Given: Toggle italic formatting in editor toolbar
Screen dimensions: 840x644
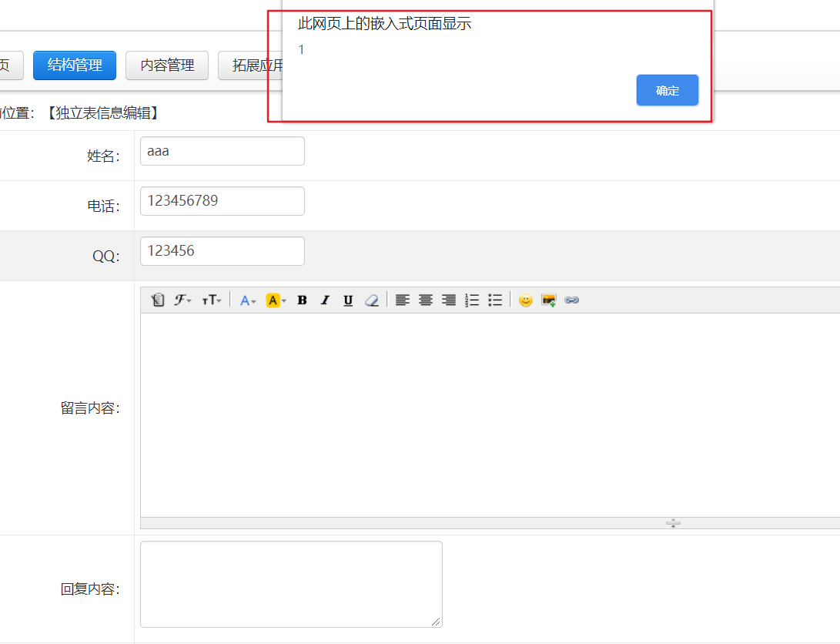Looking at the screenshot, I should tap(325, 300).
